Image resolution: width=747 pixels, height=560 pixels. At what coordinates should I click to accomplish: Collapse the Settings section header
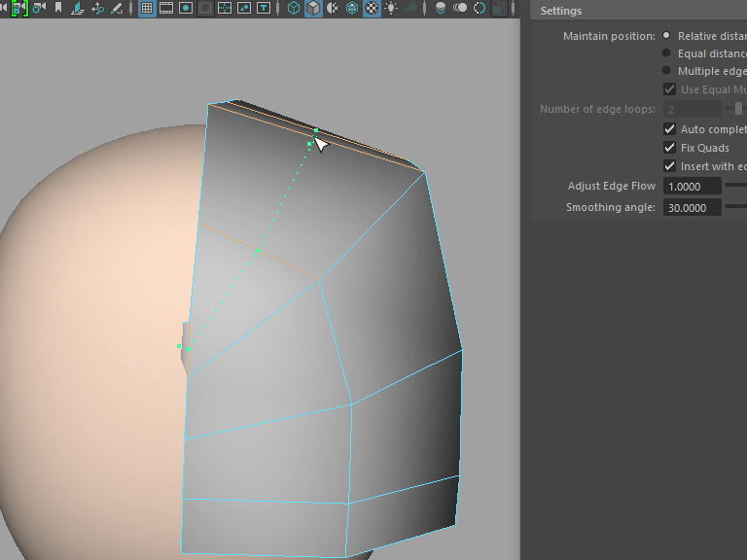[561, 11]
